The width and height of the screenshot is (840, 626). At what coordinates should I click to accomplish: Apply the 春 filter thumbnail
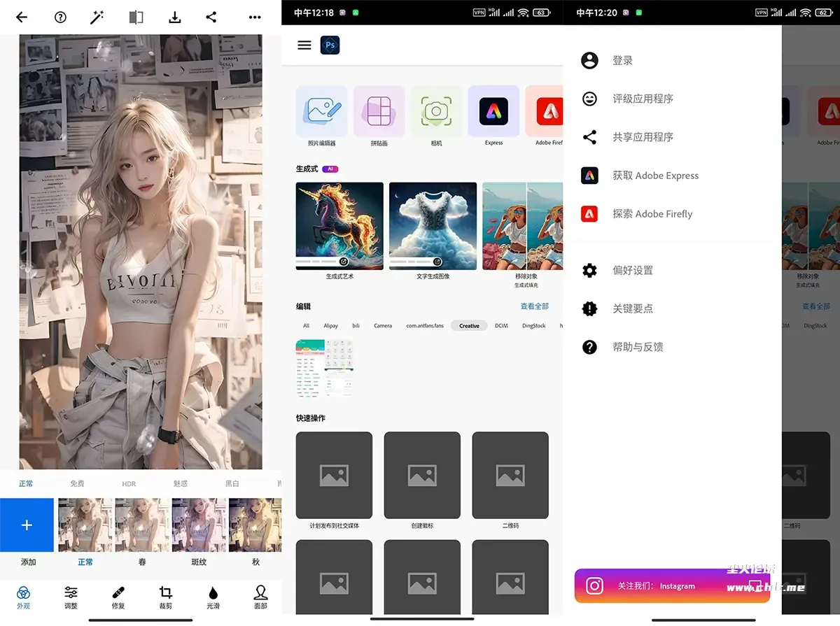[x=142, y=525]
